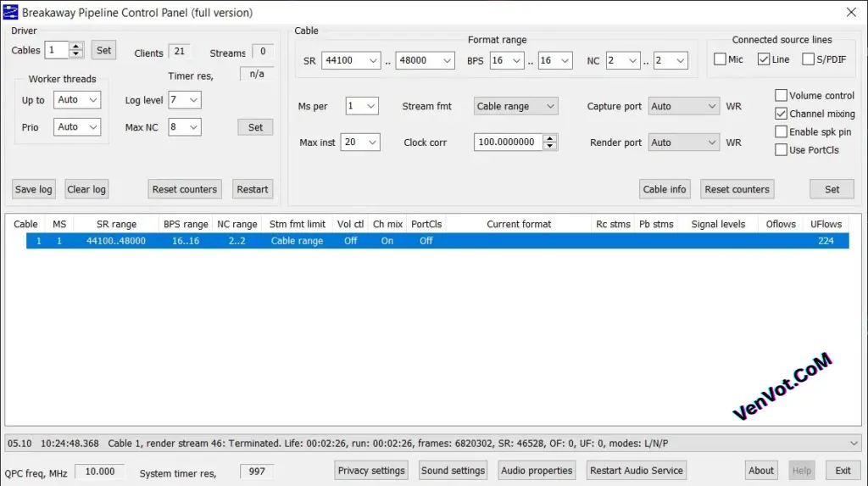Click the Cable range cell in row 1
This screenshot has width=868, height=486.
(x=297, y=241)
